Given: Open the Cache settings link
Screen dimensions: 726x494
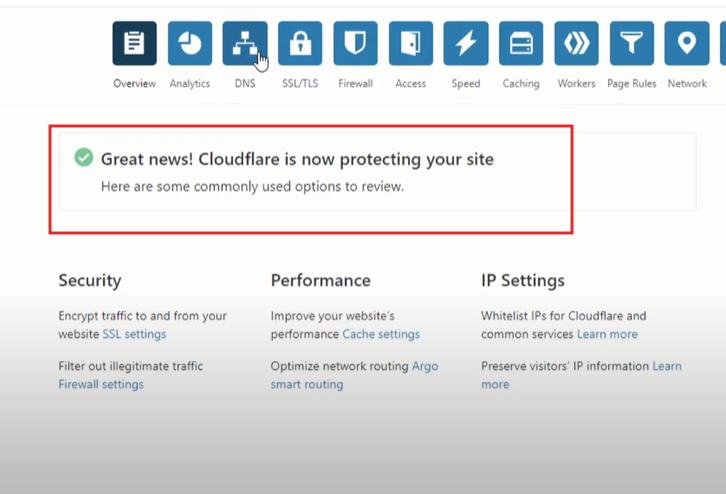Looking at the screenshot, I should 381,334.
